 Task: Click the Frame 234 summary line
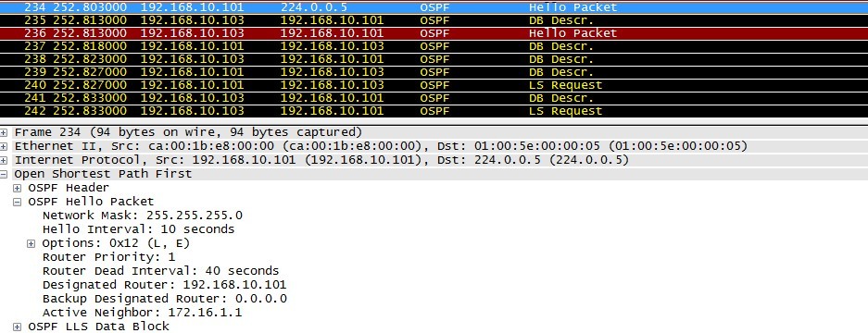(x=188, y=133)
